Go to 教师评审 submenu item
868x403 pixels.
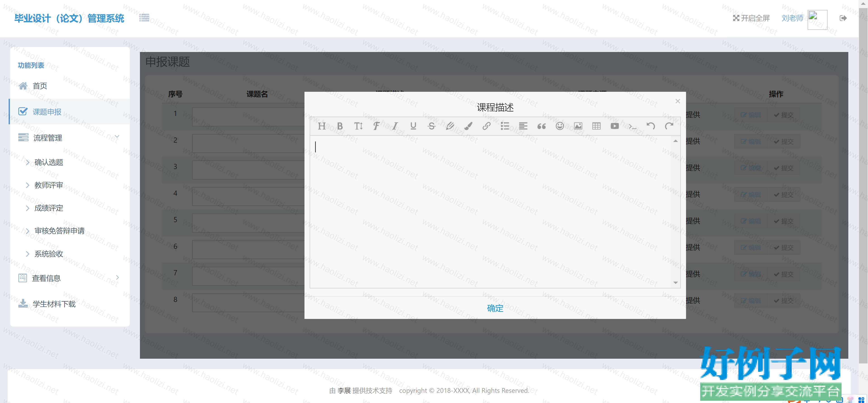[49, 185]
